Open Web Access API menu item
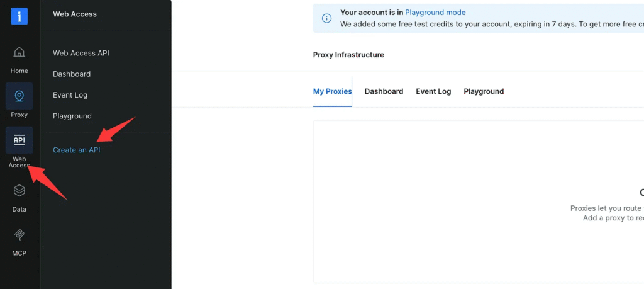Image resolution: width=644 pixels, height=289 pixels. point(80,53)
